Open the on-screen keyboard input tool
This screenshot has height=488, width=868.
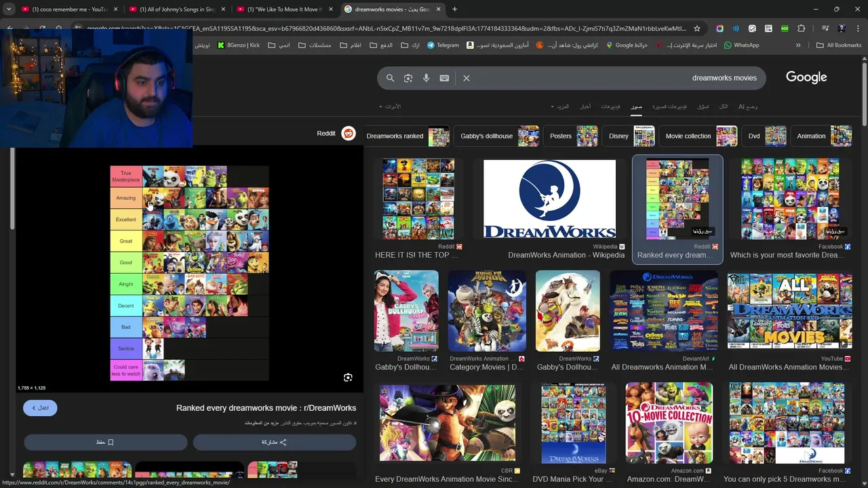[x=444, y=78]
